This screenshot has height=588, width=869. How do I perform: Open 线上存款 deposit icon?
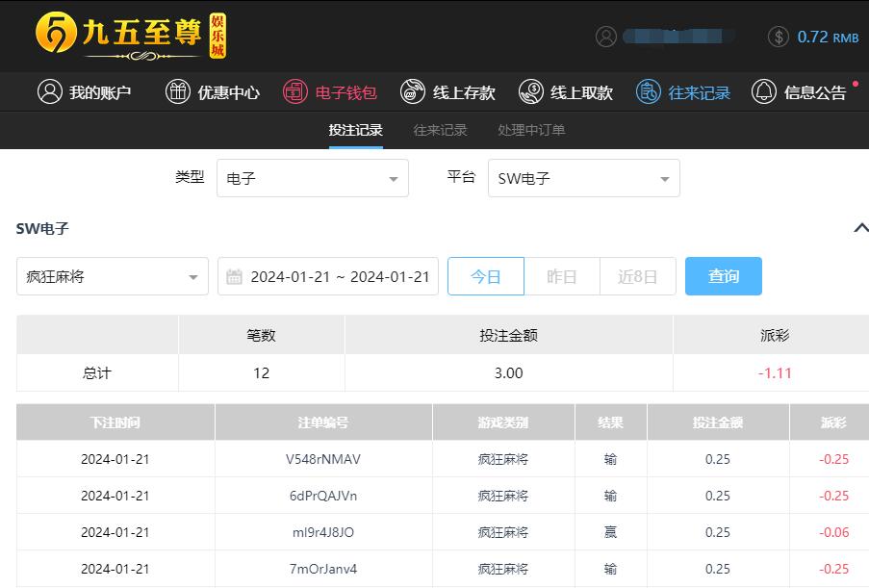pyautogui.click(x=413, y=92)
